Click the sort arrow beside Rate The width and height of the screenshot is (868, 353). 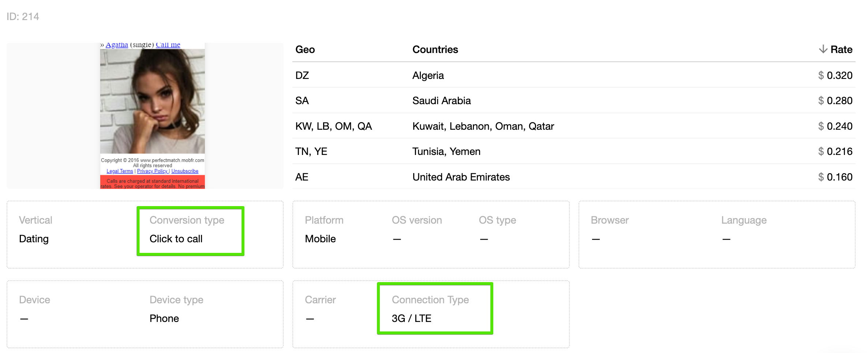pyautogui.click(x=823, y=49)
